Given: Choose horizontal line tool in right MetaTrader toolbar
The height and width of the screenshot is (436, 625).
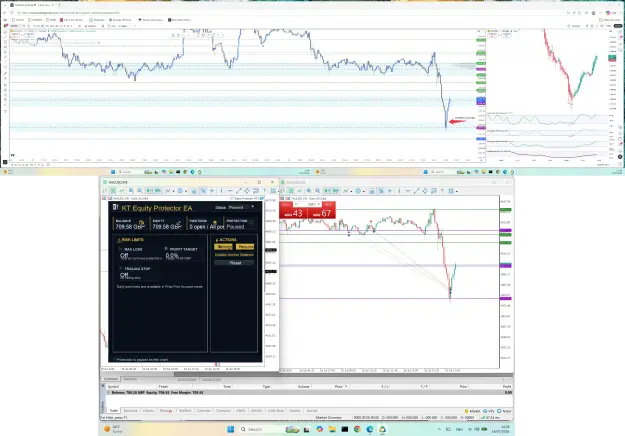Looking at the screenshot, I should (408, 191).
